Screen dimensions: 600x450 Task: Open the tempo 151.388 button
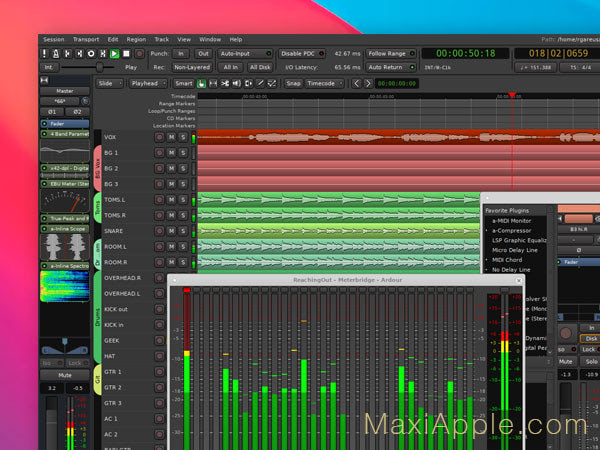click(535, 67)
